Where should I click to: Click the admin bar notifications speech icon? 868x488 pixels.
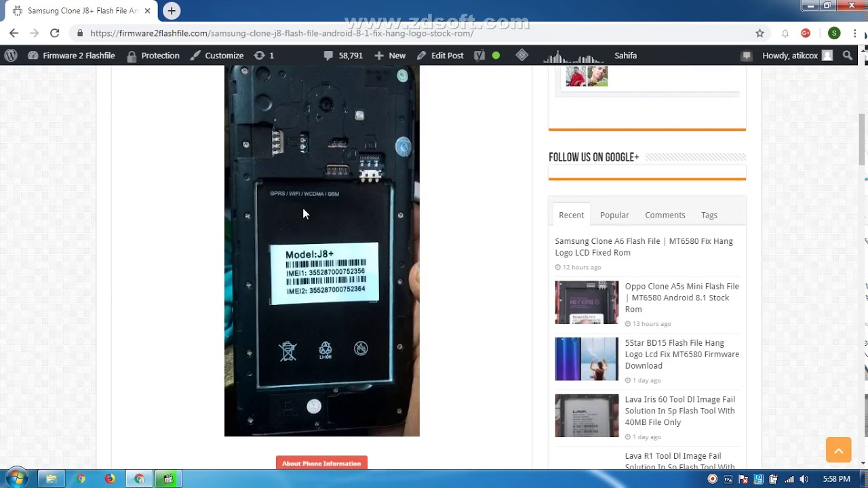click(747, 56)
